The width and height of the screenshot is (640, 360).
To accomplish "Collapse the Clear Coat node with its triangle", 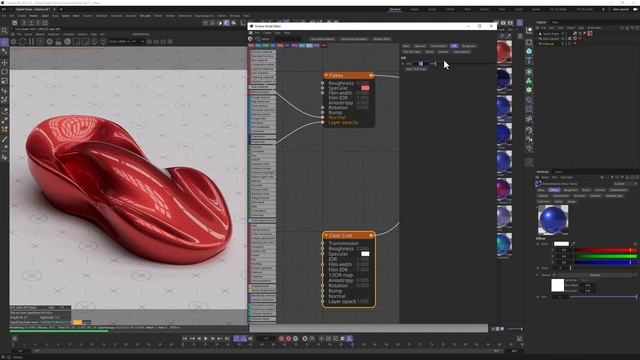I will 326,236.
